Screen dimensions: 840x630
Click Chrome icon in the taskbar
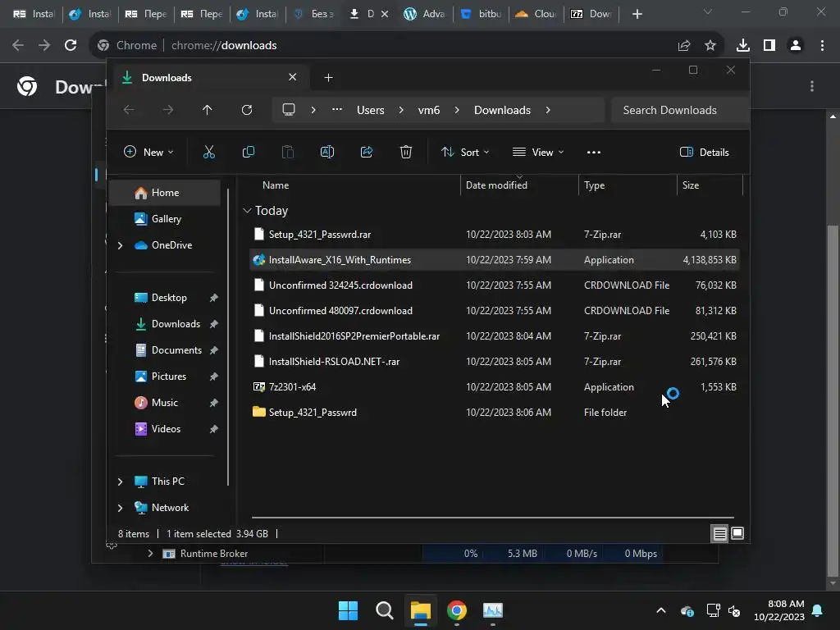pos(457,610)
